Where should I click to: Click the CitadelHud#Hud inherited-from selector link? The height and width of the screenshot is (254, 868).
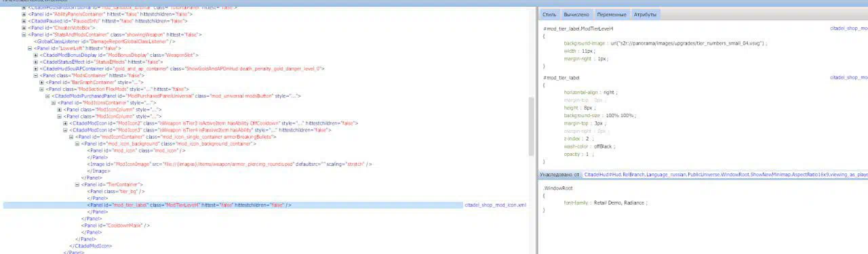pyautogui.click(x=726, y=175)
